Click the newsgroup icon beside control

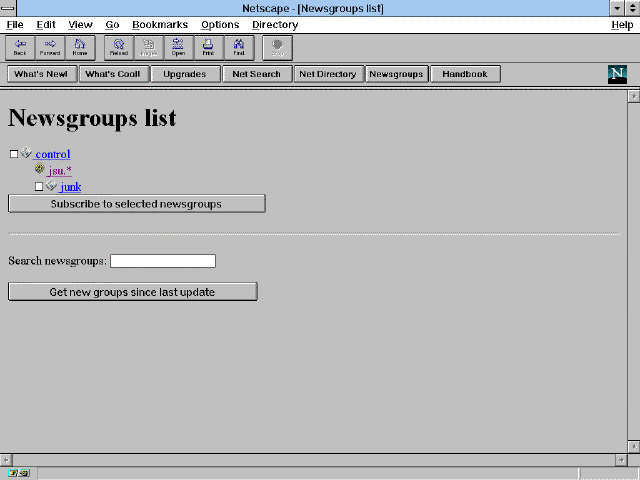(26, 152)
